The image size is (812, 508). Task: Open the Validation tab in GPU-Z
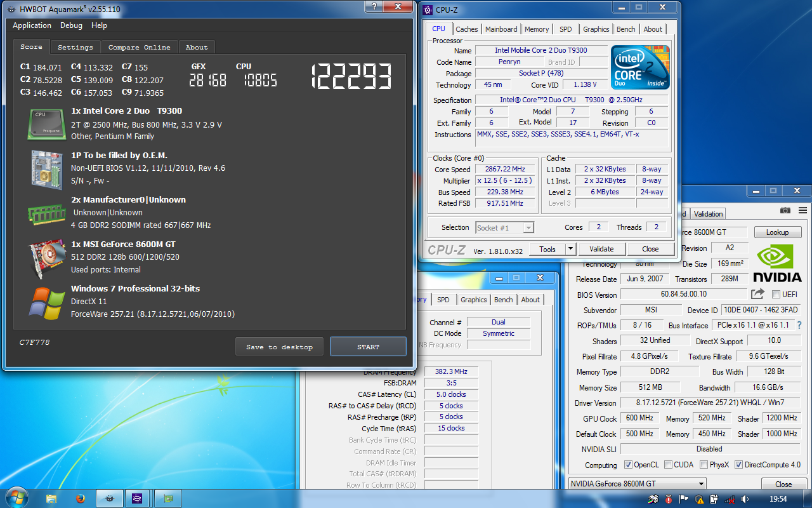[708, 214]
